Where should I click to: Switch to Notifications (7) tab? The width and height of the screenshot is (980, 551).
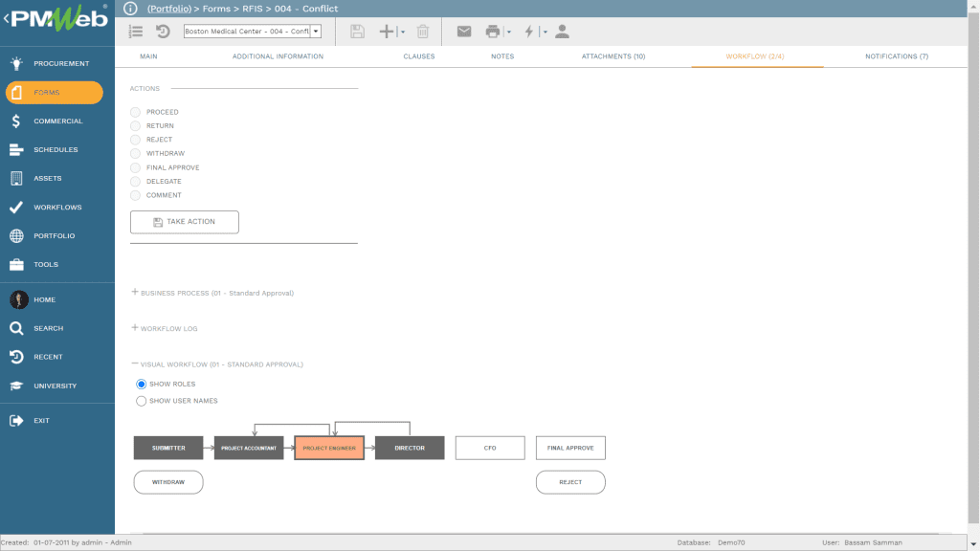(x=897, y=56)
